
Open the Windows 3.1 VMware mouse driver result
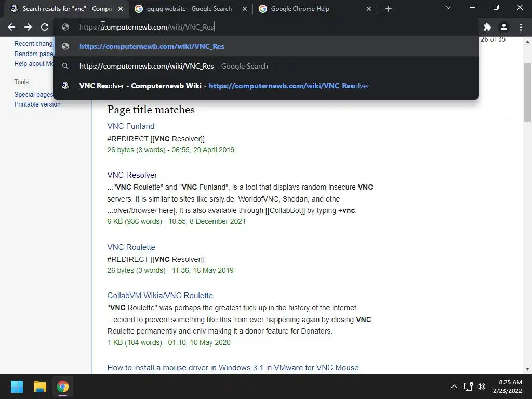tap(233, 368)
